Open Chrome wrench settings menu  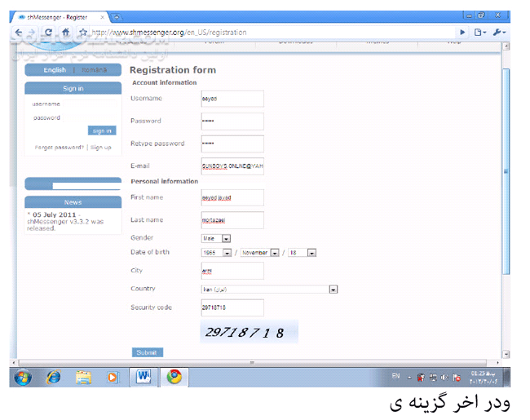(498, 32)
